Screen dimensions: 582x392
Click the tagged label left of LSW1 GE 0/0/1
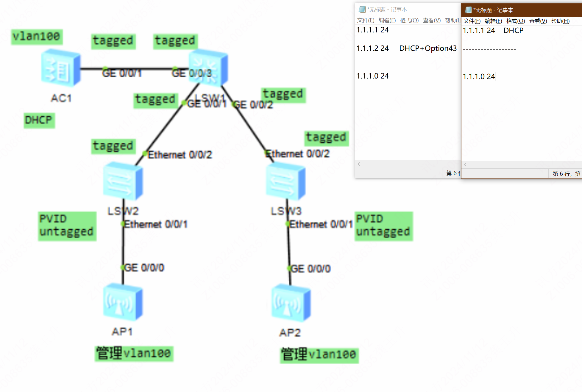coord(156,100)
